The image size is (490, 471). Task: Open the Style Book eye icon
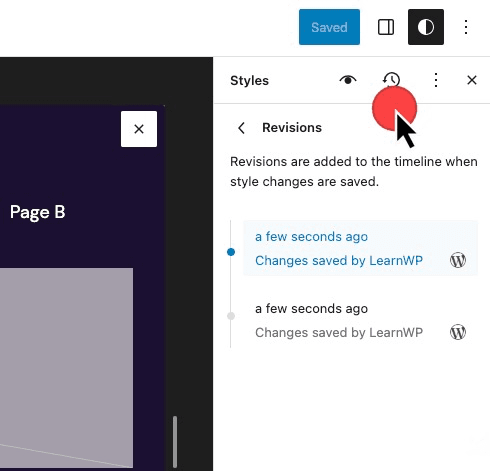(348, 80)
